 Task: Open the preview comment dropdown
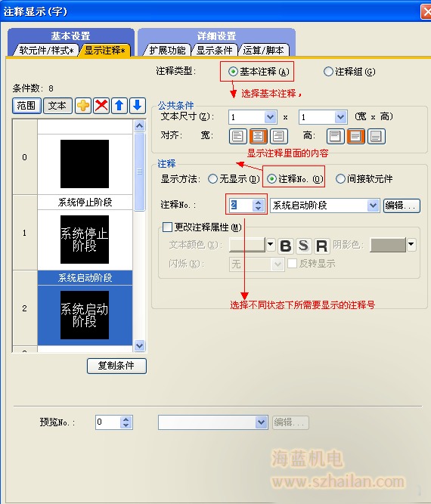[x=261, y=422]
